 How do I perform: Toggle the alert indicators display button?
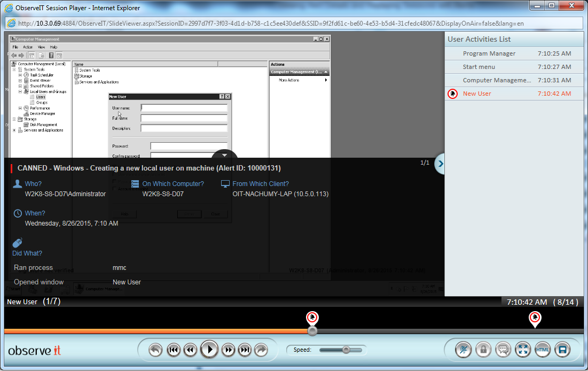tap(464, 350)
